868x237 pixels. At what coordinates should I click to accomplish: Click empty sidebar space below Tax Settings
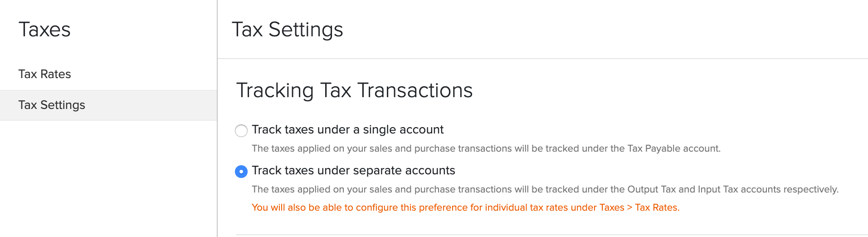coord(108,182)
